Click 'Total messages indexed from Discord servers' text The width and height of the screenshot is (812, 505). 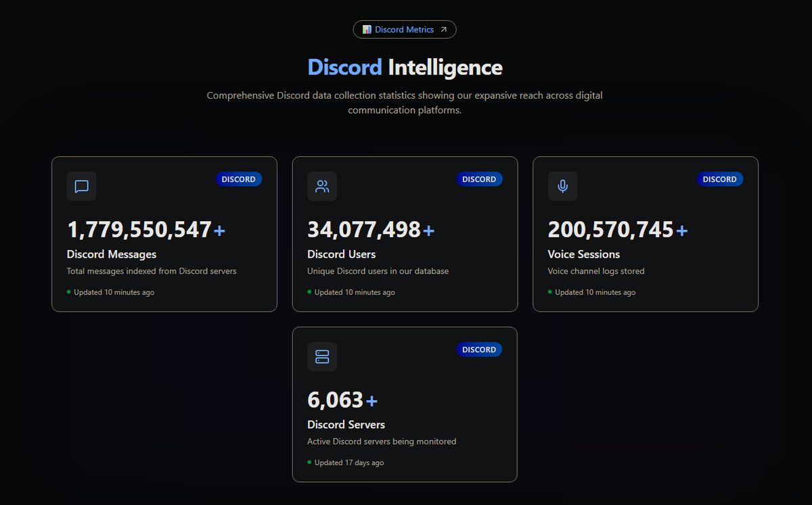152,271
